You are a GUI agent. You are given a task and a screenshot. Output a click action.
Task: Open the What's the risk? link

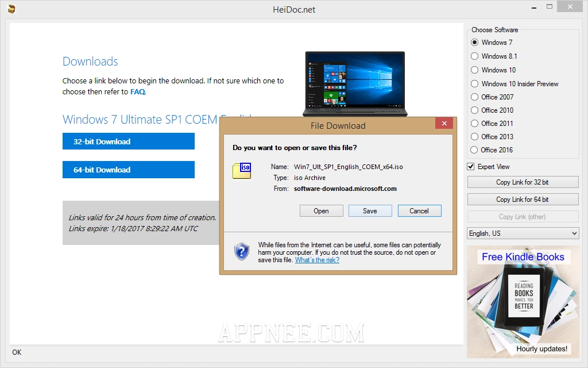tap(317, 260)
